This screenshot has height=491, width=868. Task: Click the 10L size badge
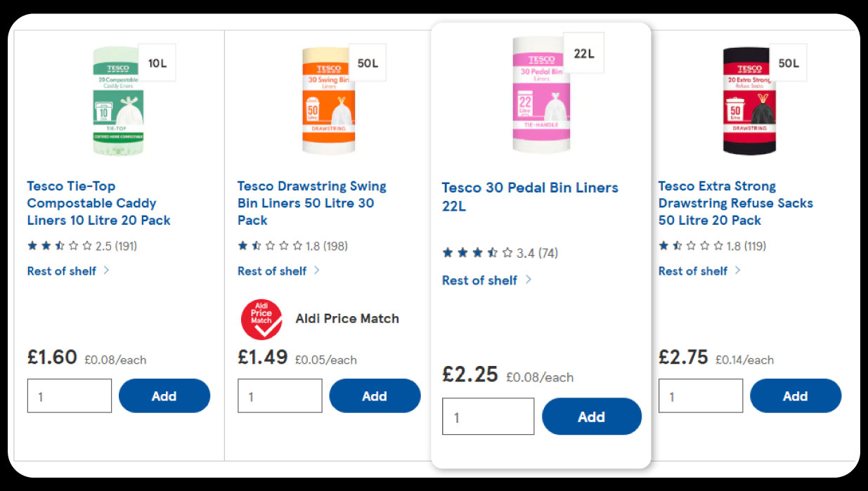pos(157,63)
